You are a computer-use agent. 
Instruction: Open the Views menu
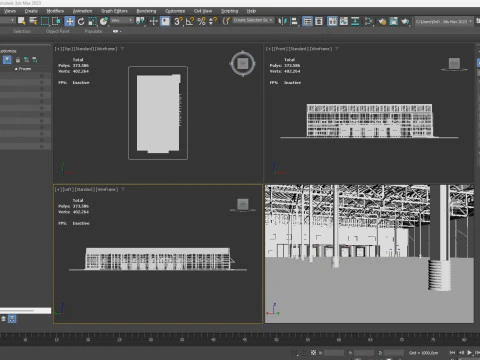click(x=10, y=11)
